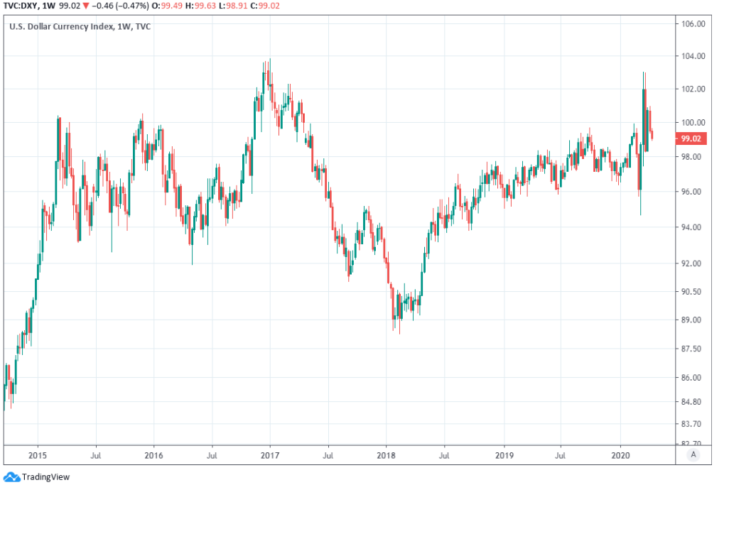756x534 pixels.
Task: Click the O:99.49 open value
Action: coord(167,6)
